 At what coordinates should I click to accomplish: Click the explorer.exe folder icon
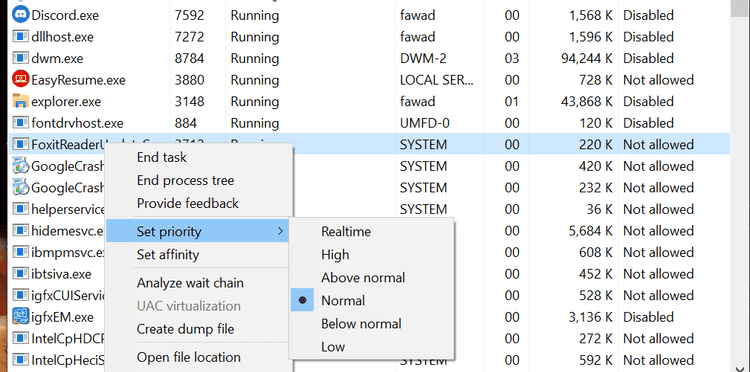(20, 101)
